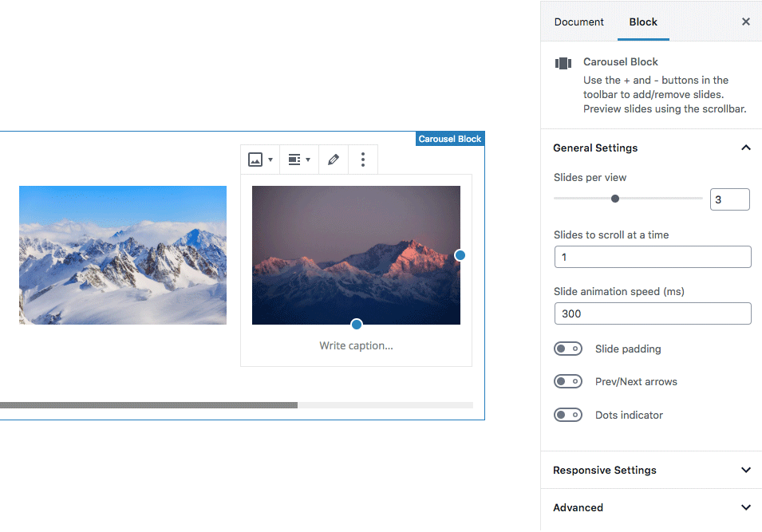This screenshot has width=762, height=532.
Task: Close the settings sidebar panel
Action: 746,22
